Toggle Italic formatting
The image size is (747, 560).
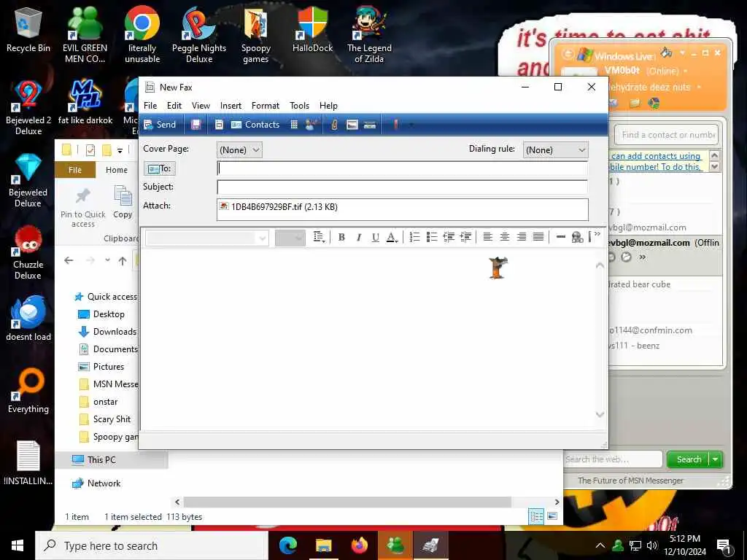(x=359, y=237)
